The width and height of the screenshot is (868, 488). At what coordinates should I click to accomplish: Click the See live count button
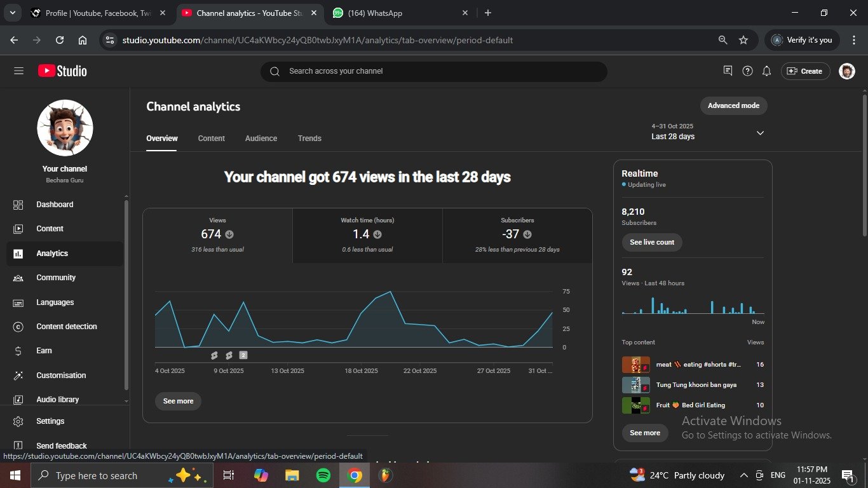[x=651, y=242]
